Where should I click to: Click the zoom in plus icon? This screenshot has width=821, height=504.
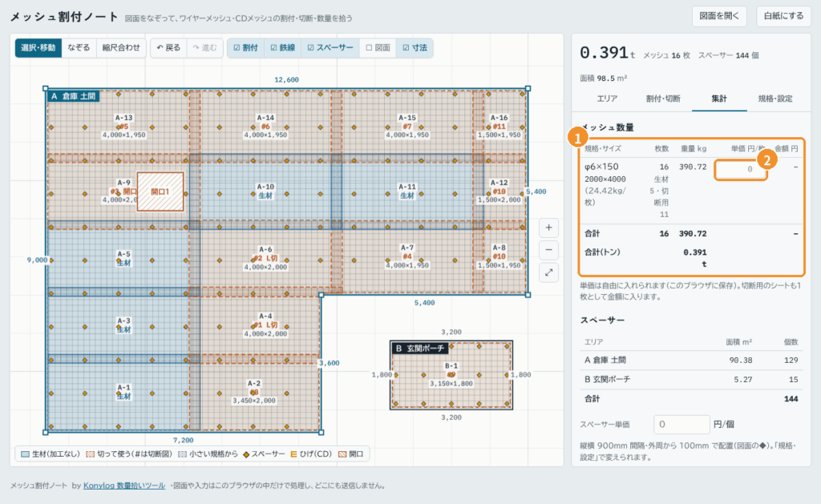[x=548, y=228]
